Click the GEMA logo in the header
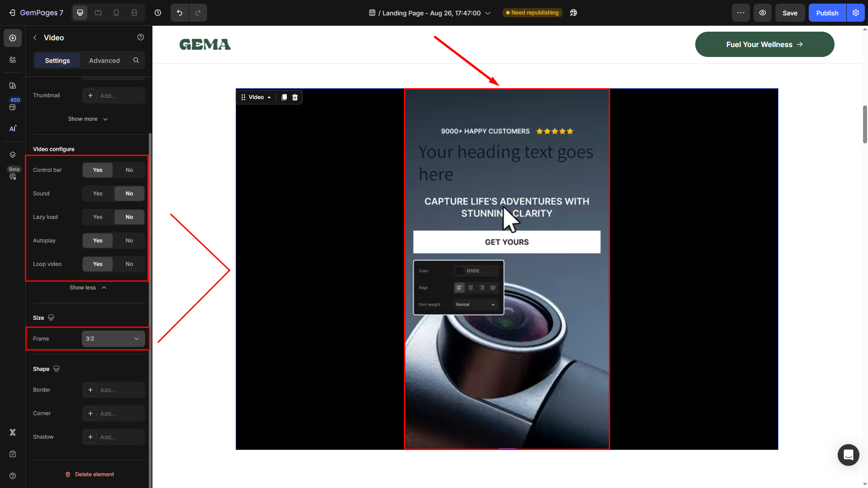The height and width of the screenshot is (488, 868). tap(205, 44)
